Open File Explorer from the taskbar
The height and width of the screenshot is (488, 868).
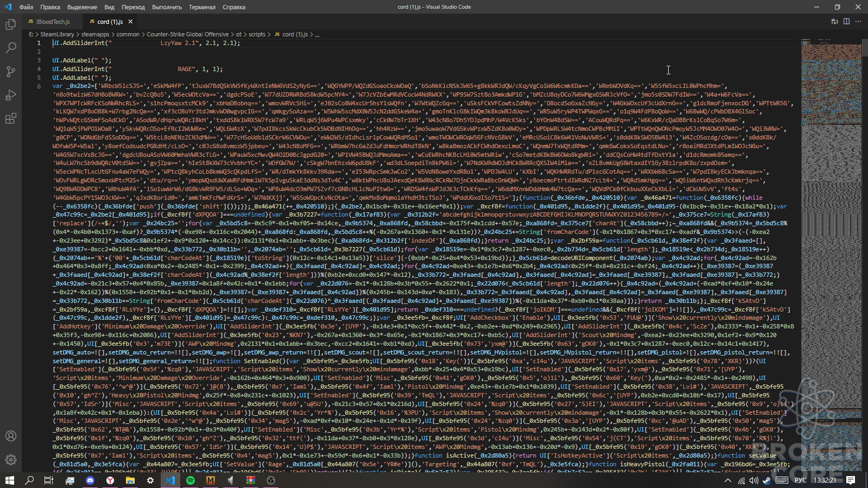(x=130, y=480)
